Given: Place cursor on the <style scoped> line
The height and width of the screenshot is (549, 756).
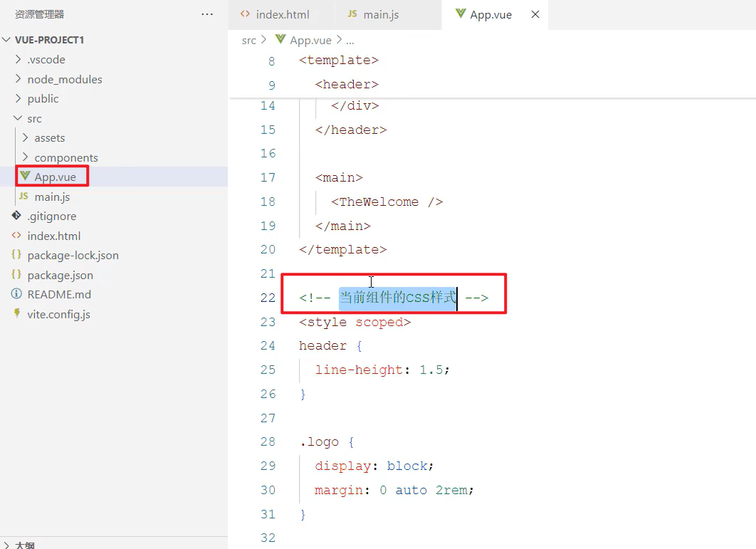Looking at the screenshot, I should pyautogui.click(x=355, y=322).
